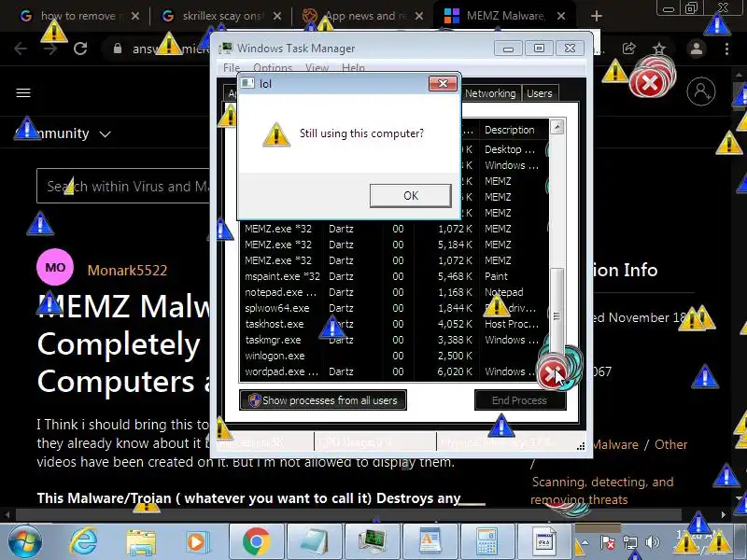Select the notepad.exe process row
Image resolution: width=747 pixels, height=560 pixels.
(394, 292)
